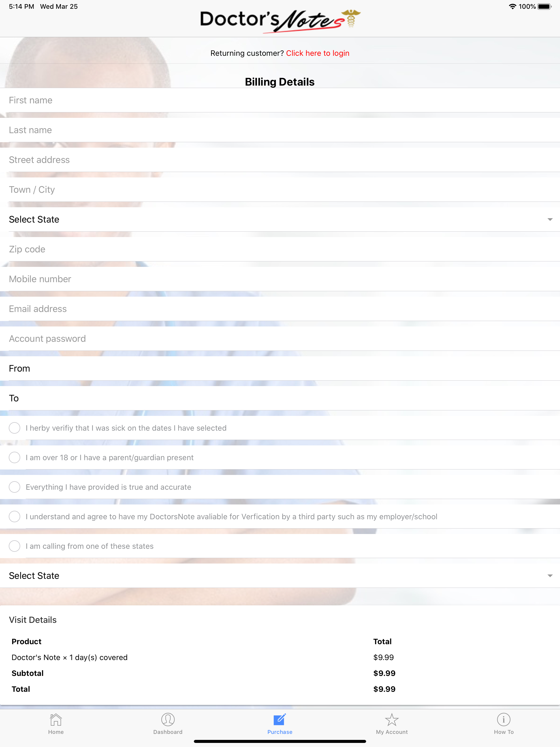
Task: Open the How To info icon
Action: pyautogui.click(x=504, y=719)
